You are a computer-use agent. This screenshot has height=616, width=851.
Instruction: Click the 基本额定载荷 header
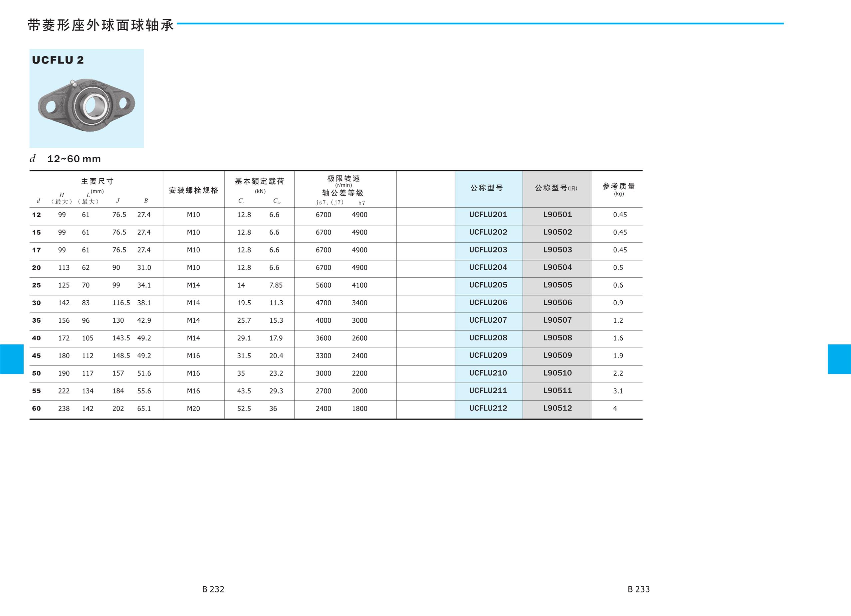click(259, 182)
